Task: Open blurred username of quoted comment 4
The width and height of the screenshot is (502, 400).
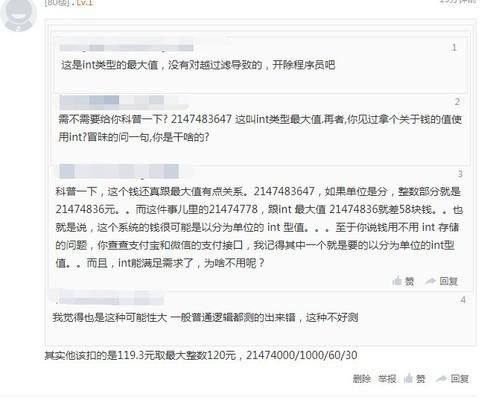Action: (x=110, y=299)
